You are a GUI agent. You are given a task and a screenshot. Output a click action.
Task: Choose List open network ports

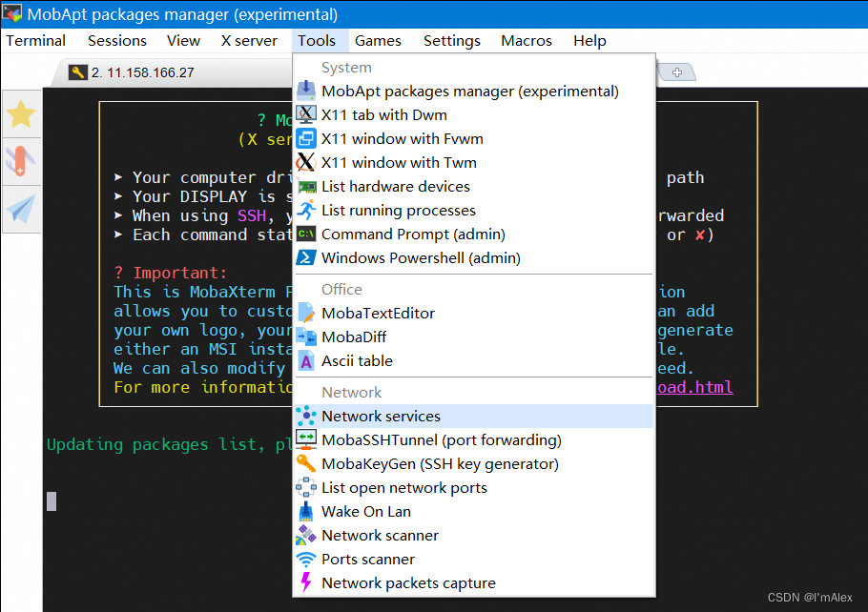pyautogui.click(x=474, y=487)
